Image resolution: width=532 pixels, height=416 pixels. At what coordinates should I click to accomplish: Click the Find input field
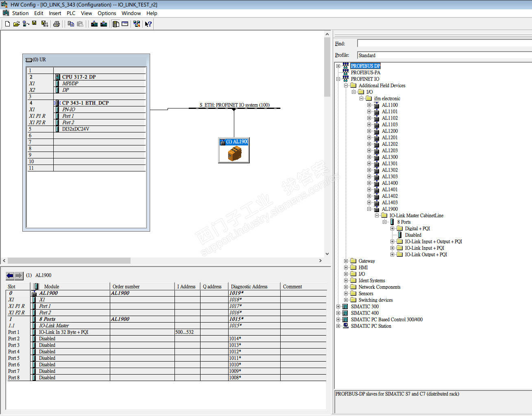pyautogui.click(x=443, y=43)
